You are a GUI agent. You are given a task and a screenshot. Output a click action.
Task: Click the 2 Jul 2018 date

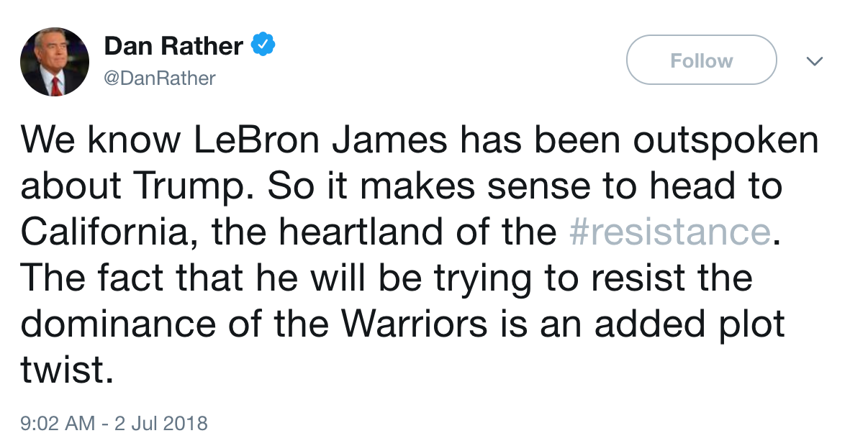pyautogui.click(x=161, y=423)
